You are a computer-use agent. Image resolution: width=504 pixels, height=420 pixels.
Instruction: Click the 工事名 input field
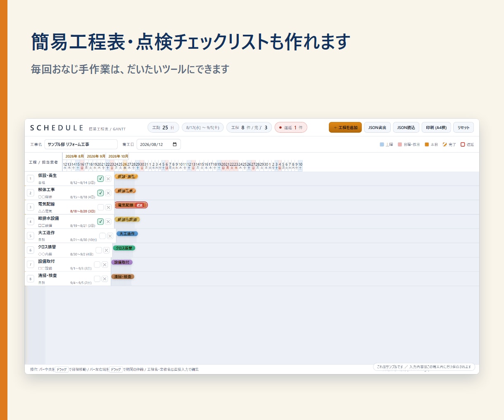click(x=81, y=144)
